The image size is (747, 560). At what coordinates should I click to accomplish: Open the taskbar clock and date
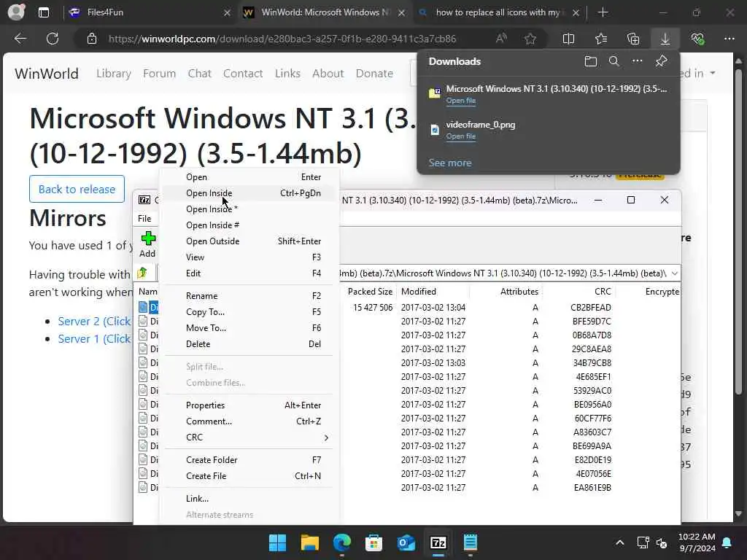[697, 542]
